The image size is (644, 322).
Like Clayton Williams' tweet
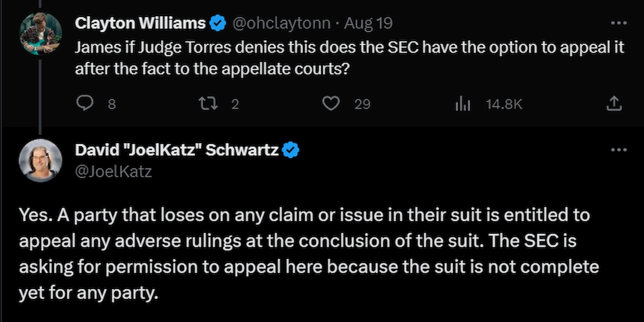[x=332, y=104]
